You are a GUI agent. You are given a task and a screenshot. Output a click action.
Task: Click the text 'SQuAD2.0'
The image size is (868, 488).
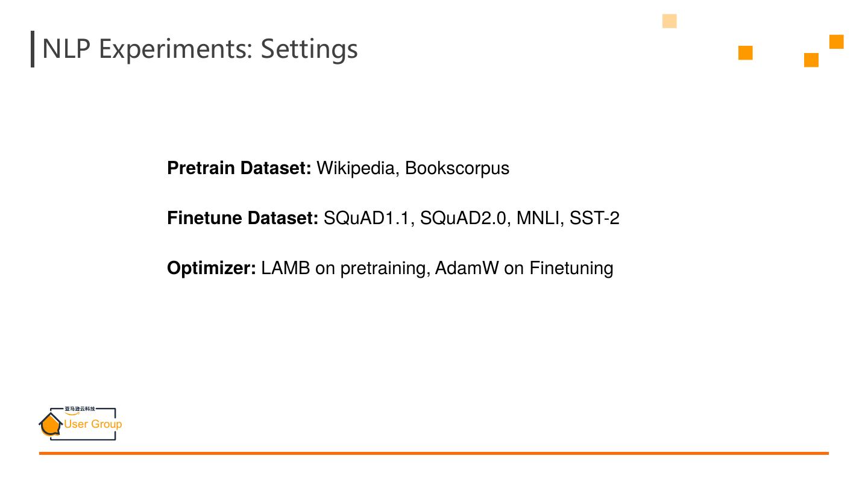point(463,218)
